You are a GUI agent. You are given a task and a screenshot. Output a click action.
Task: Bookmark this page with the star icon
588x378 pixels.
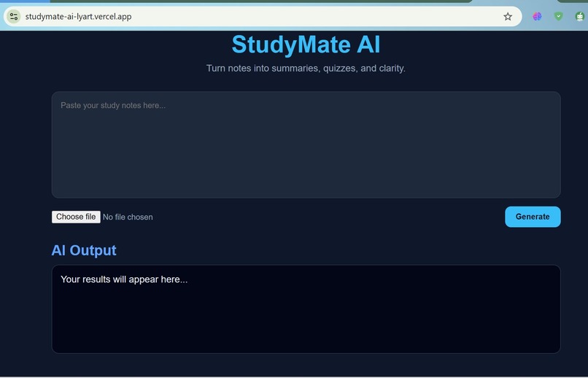pyautogui.click(x=508, y=17)
